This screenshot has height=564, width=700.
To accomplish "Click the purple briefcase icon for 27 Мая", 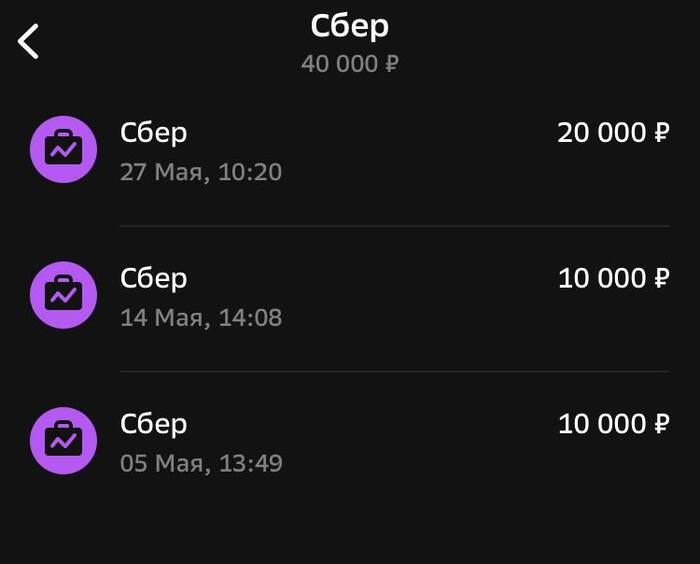I will [x=64, y=150].
